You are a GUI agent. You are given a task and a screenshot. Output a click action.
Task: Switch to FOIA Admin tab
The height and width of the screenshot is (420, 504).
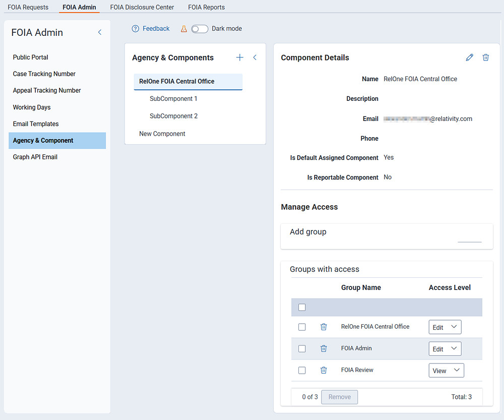pos(79,7)
